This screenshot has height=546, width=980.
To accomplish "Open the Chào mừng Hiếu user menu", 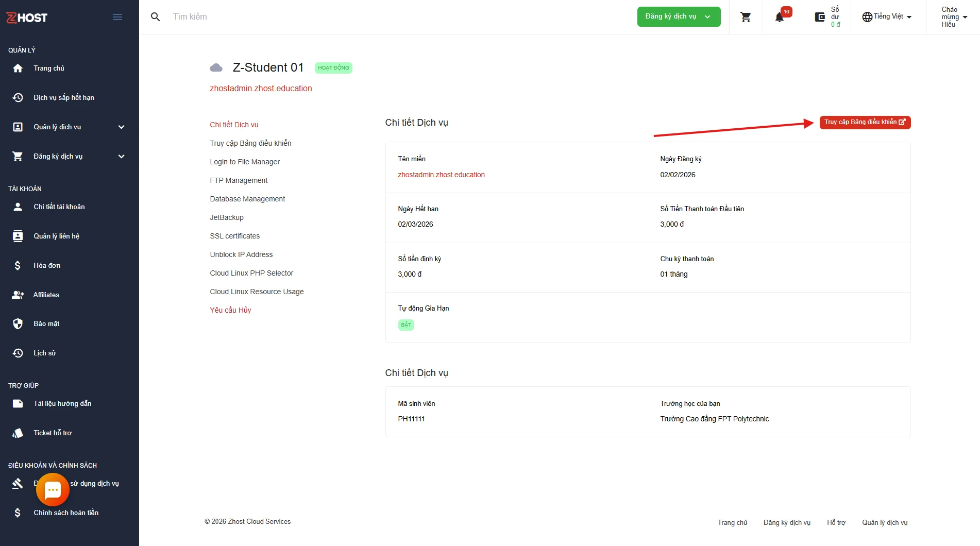I will pos(954,17).
